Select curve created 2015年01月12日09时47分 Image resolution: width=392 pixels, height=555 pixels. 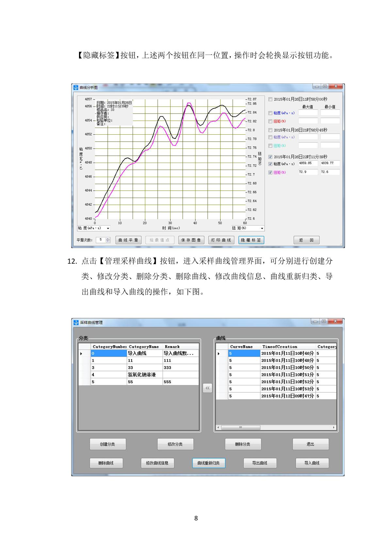(x=288, y=396)
